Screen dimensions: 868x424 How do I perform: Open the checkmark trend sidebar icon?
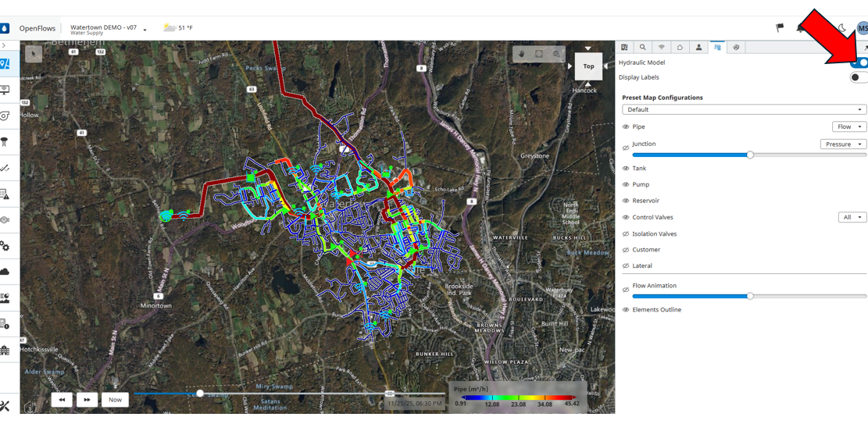click(5, 167)
